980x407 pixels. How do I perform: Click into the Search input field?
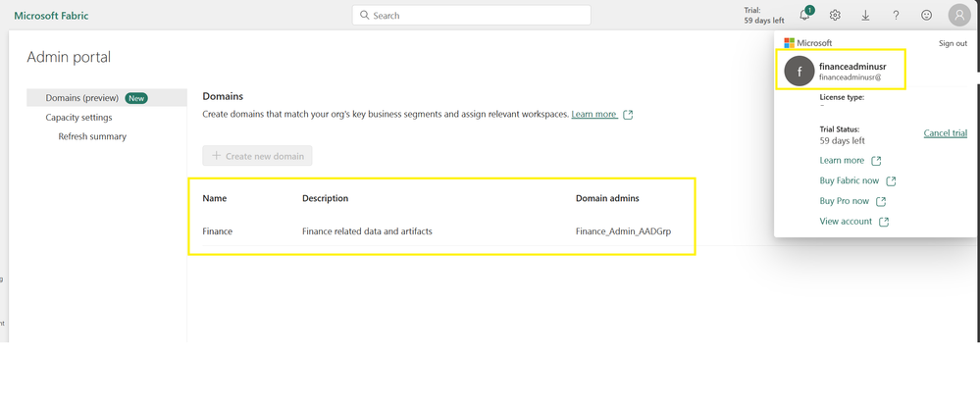(x=471, y=15)
